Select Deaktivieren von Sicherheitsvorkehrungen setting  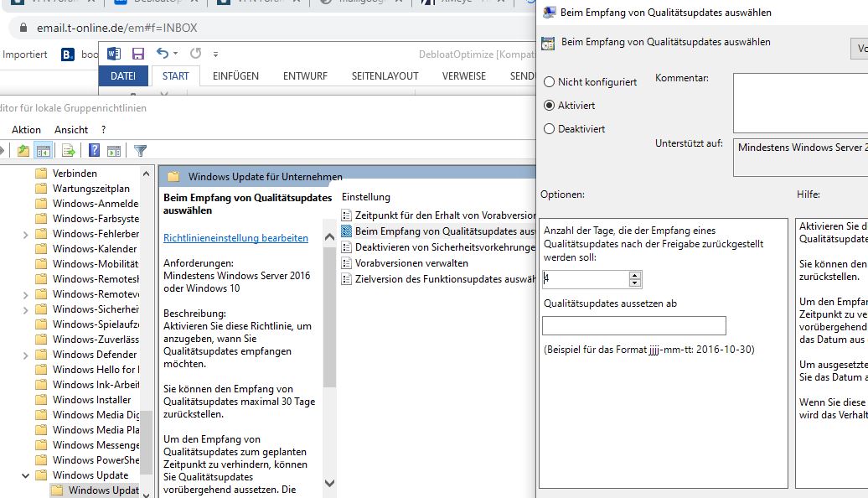tap(446, 247)
